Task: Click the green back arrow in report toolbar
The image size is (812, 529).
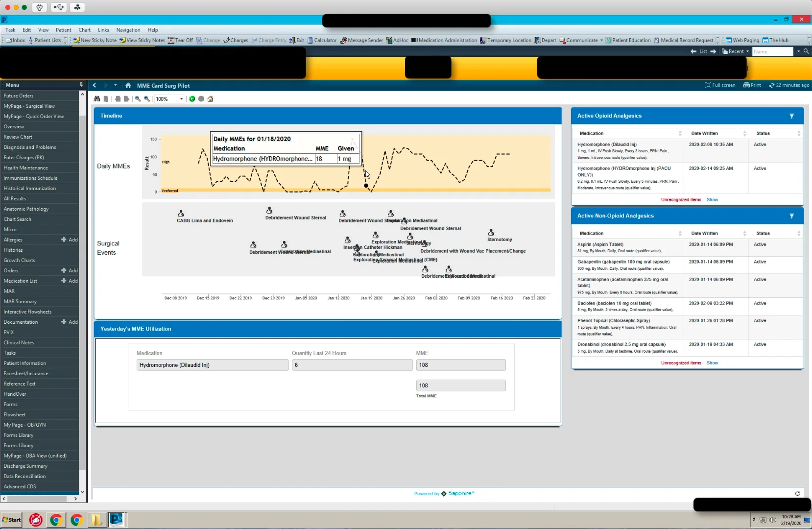Action: point(192,99)
